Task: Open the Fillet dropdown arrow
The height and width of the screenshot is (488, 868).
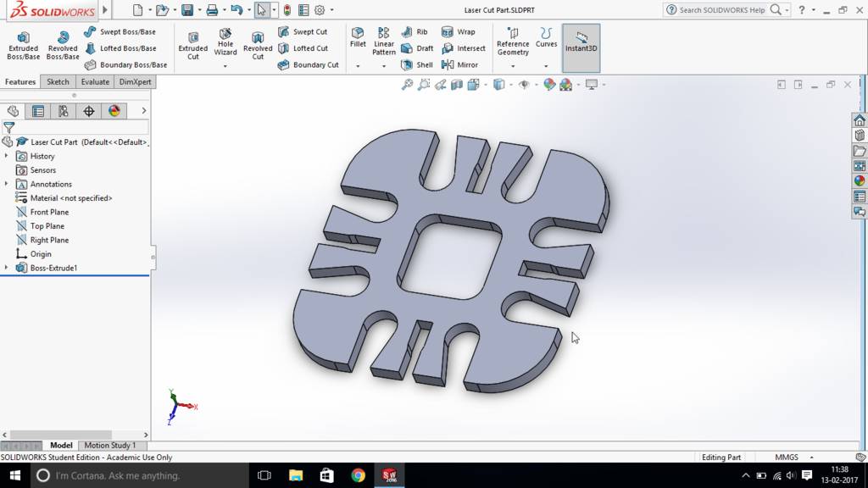Action: coord(358,66)
